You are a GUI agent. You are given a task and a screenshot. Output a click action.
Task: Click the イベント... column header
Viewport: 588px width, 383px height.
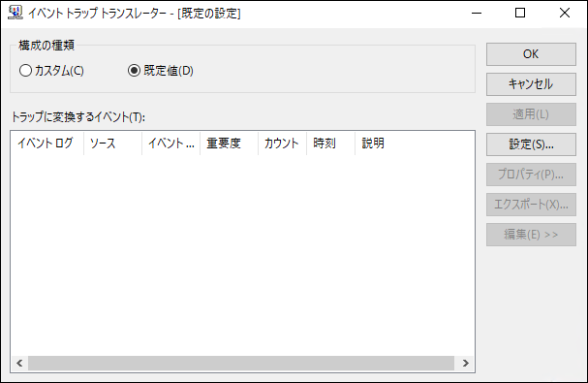click(x=171, y=144)
